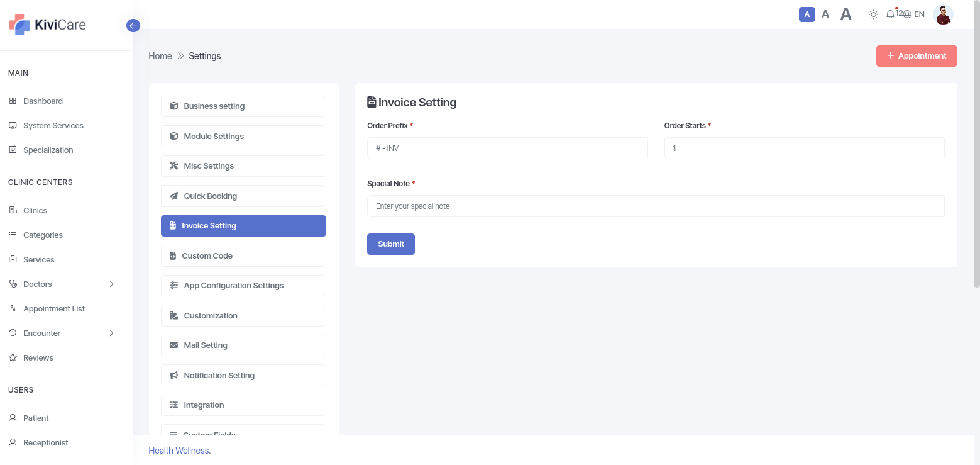Toggle light/dark theme sun icon

(873, 14)
